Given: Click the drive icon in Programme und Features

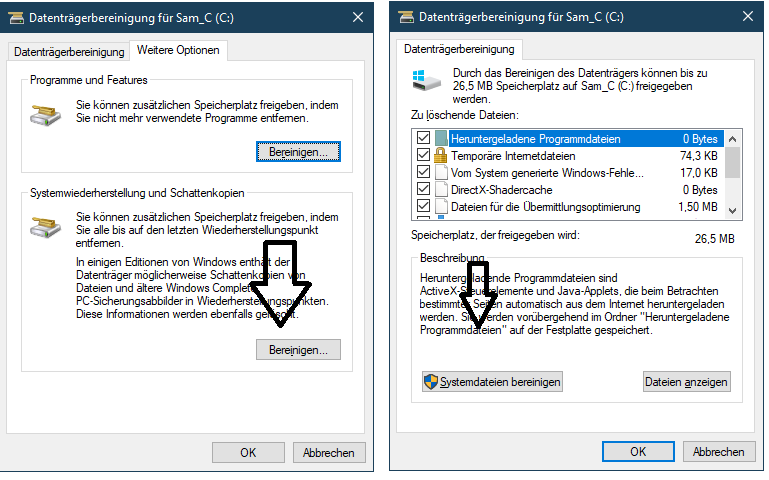Looking at the screenshot, I should [x=46, y=115].
